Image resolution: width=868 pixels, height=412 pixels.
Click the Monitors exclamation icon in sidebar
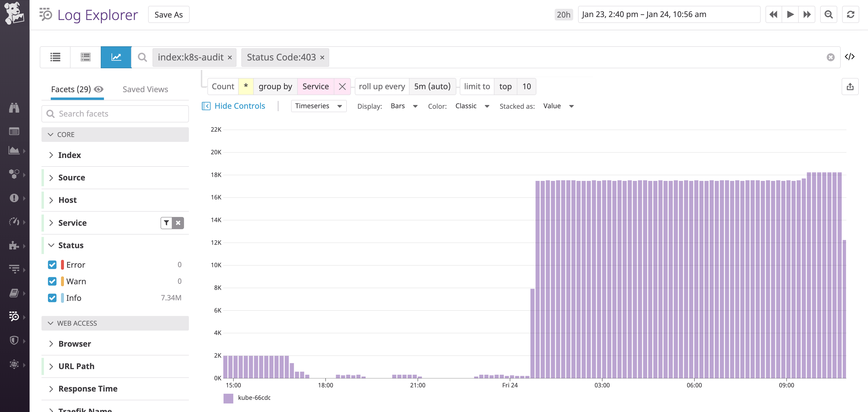click(14, 198)
